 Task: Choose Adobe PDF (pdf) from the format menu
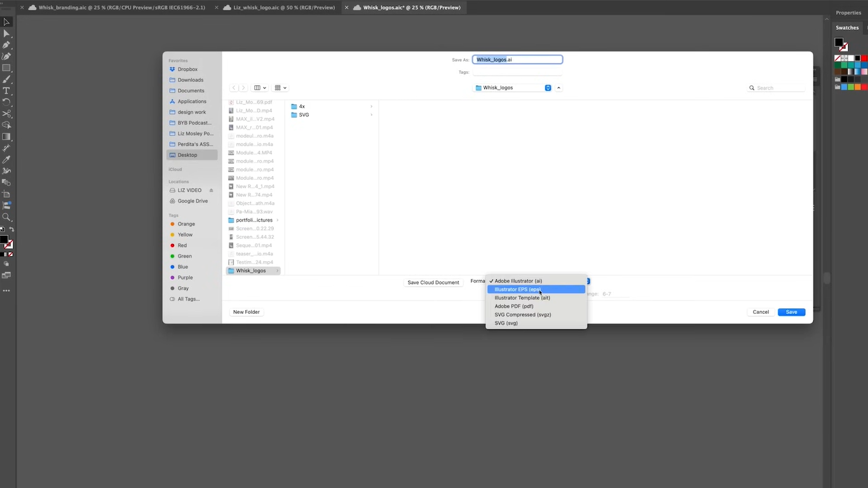tap(513, 306)
